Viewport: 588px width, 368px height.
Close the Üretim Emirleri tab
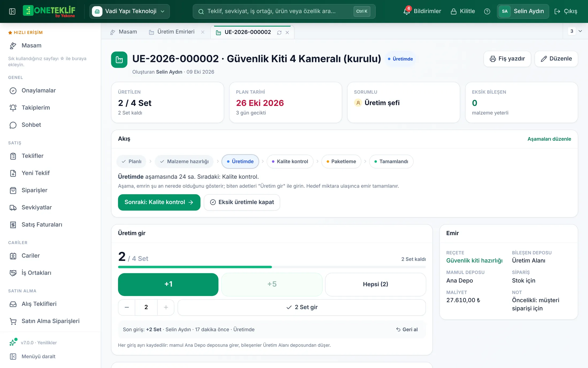(203, 32)
